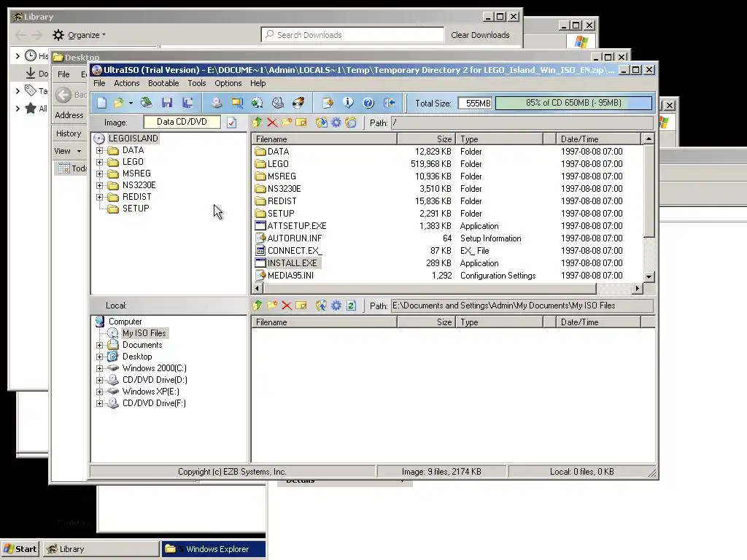Viewport: 747px width, 560px height.
Task: Select My ISO Files in Local tree
Action: pos(144,332)
